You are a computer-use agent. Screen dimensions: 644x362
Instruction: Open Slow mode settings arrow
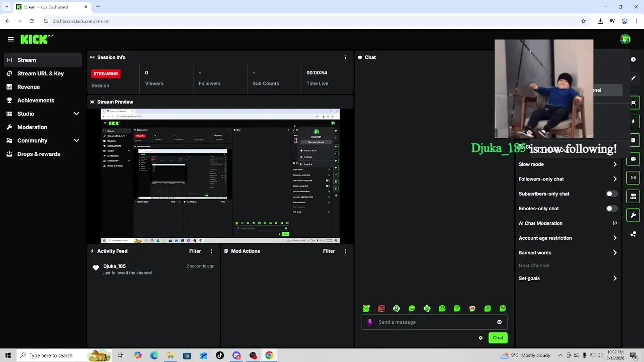[615, 164]
